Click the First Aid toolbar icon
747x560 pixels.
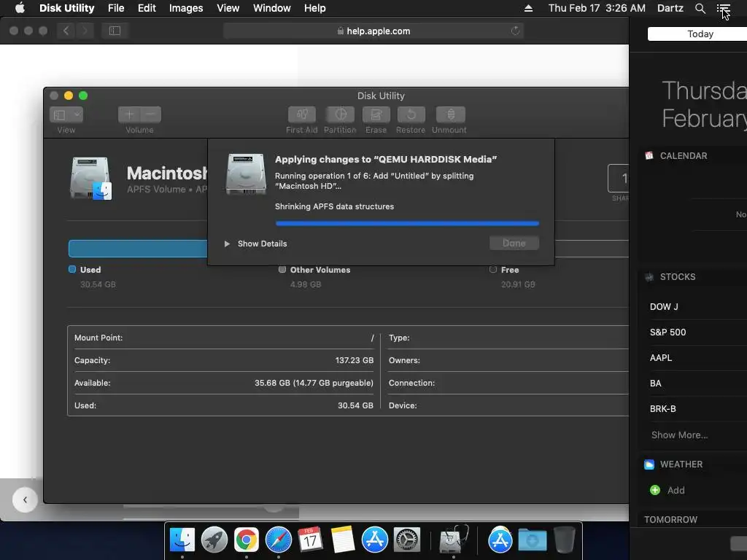(301, 114)
